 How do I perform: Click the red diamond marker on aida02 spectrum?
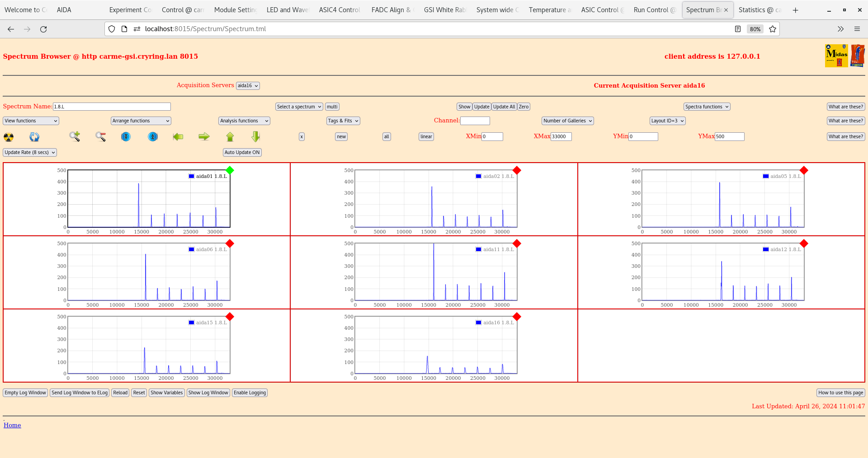click(x=517, y=170)
